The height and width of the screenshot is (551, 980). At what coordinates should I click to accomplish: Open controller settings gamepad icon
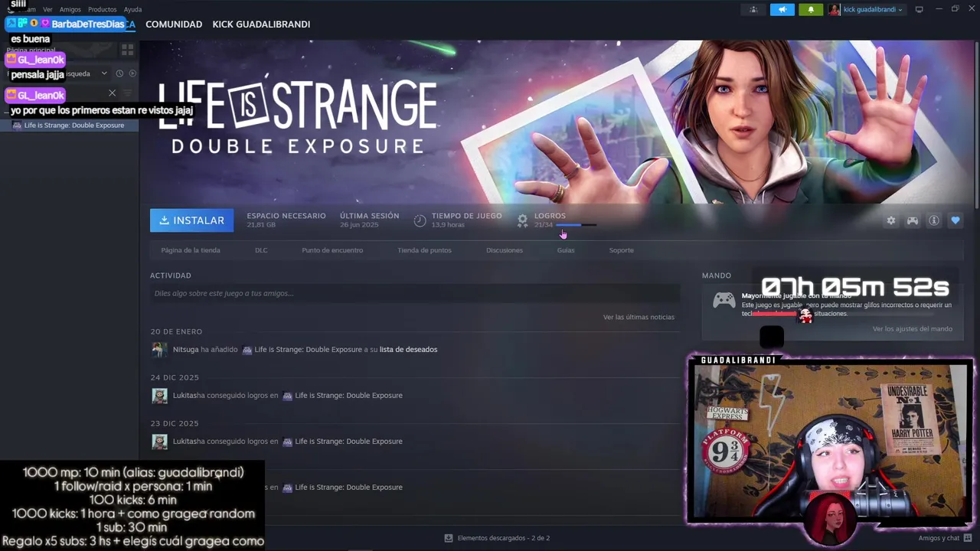[913, 220]
